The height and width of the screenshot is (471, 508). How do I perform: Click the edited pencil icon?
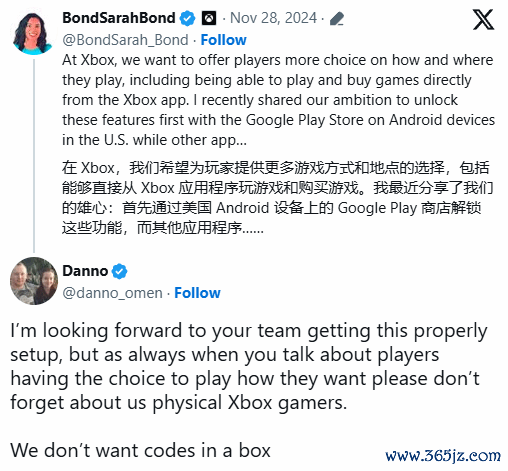[x=337, y=19]
